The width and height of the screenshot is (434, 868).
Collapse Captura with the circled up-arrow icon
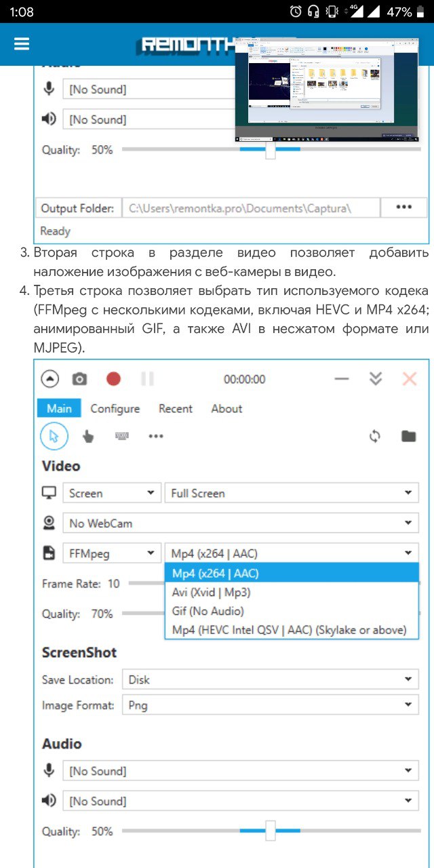click(50, 378)
